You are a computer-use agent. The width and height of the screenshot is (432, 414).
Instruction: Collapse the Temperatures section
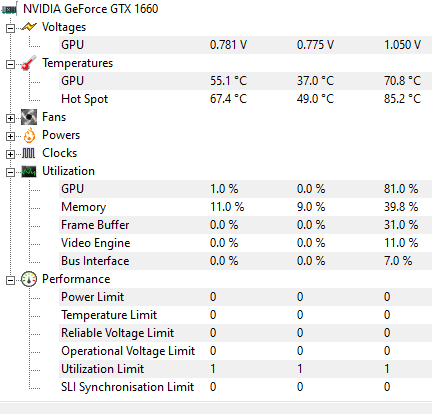coord(10,64)
